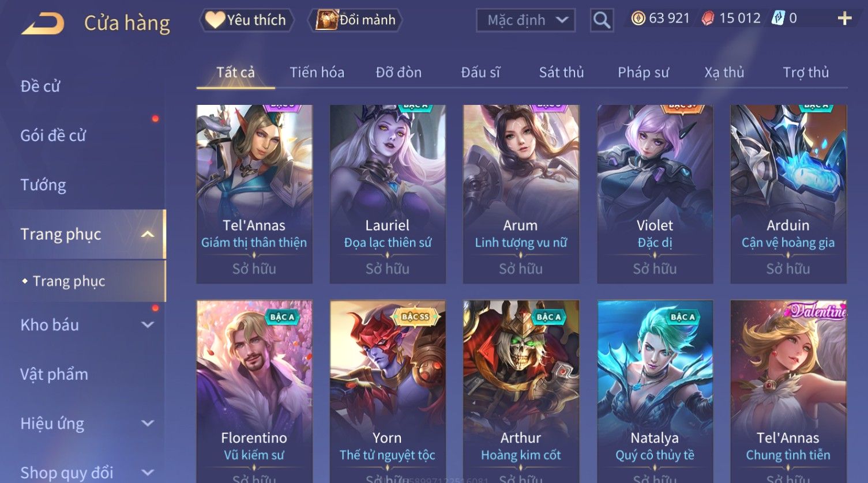Select the Violet Đặc dị skin card
868x483 pixels.
coord(655,194)
